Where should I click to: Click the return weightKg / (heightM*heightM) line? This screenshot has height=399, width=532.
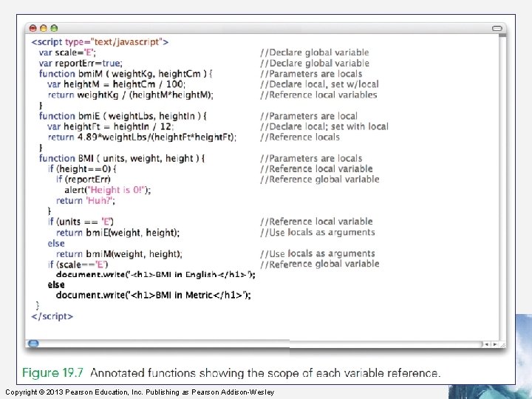(x=131, y=95)
